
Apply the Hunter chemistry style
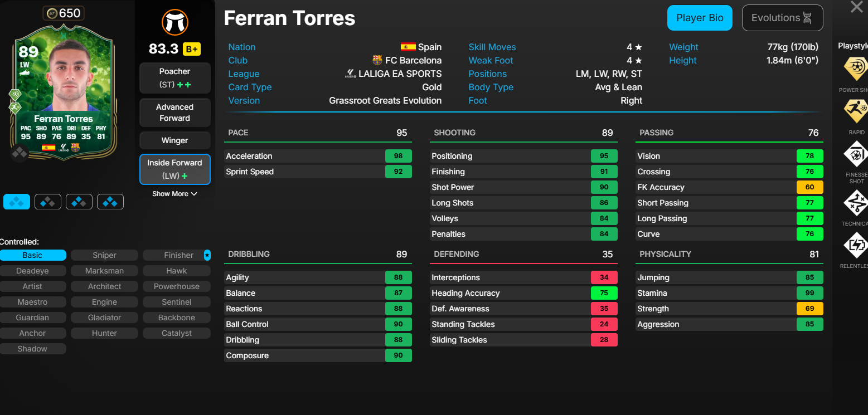pos(104,333)
